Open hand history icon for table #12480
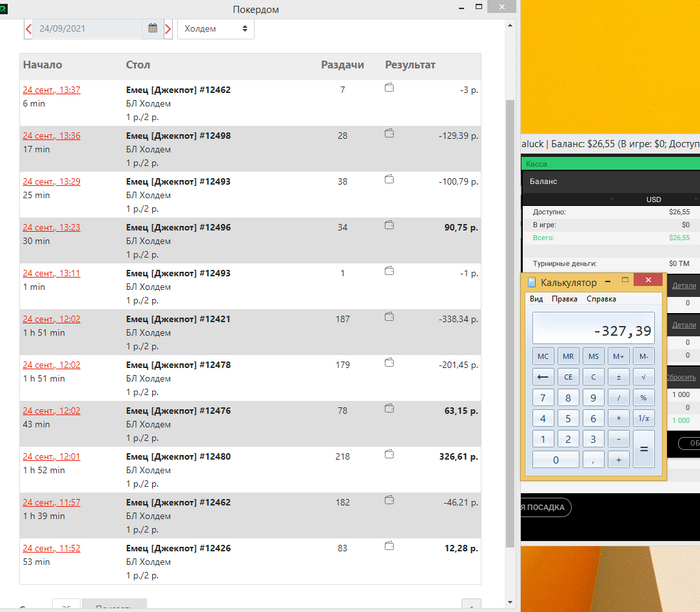The image size is (700, 612). tap(389, 454)
